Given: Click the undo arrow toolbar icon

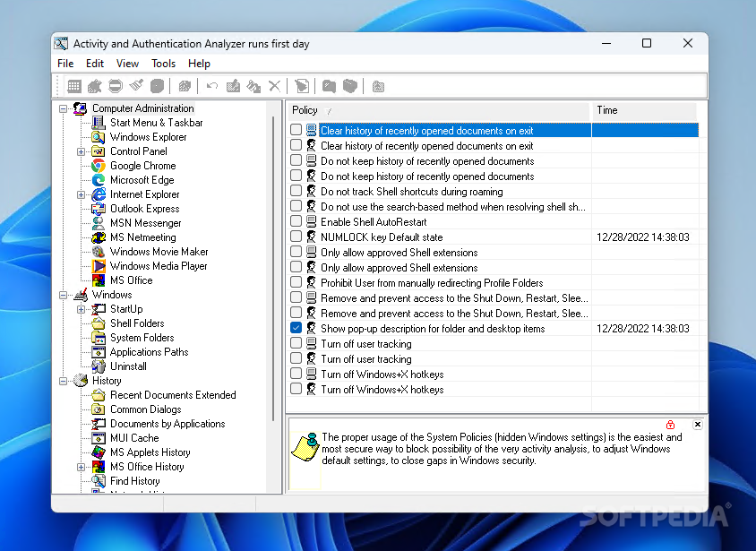Looking at the screenshot, I should pos(212,86).
